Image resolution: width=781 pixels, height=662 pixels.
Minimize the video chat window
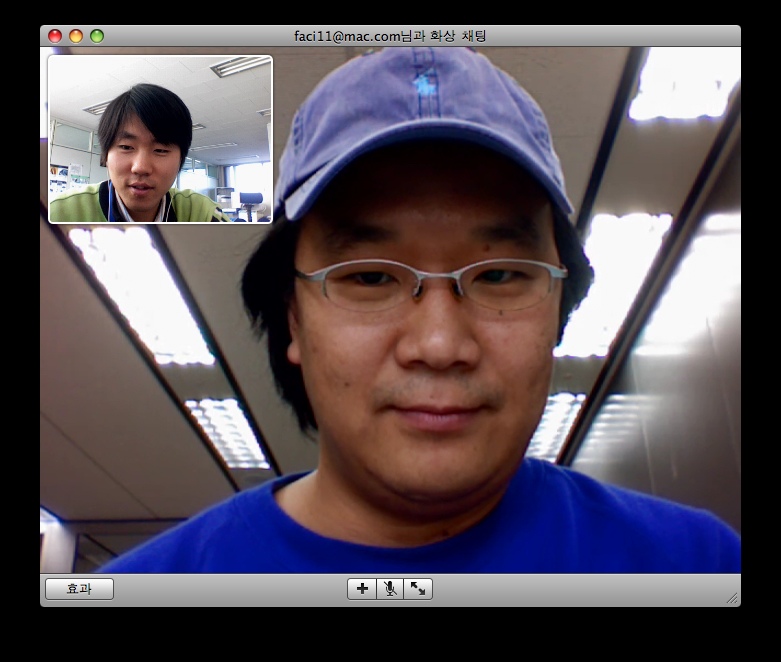pyautogui.click(x=76, y=36)
